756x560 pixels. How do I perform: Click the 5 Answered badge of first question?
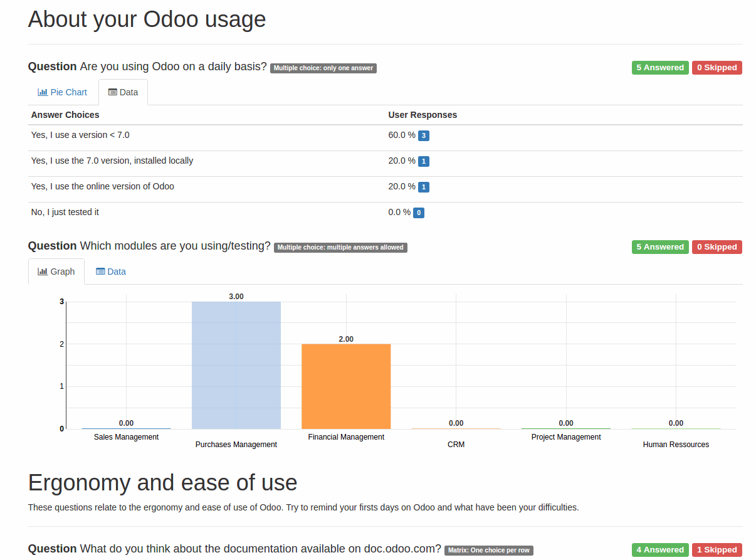click(x=660, y=68)
